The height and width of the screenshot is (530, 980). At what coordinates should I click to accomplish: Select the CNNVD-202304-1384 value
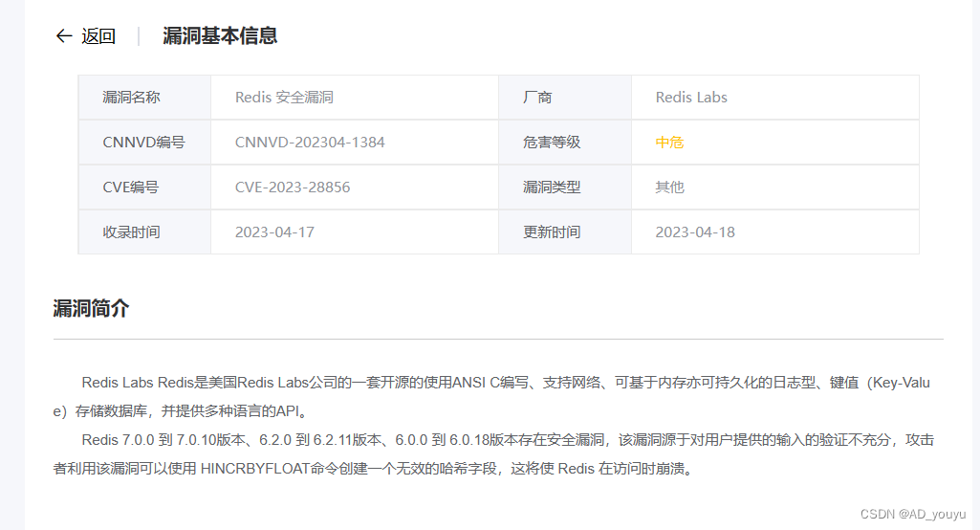(x=310, y=143)
